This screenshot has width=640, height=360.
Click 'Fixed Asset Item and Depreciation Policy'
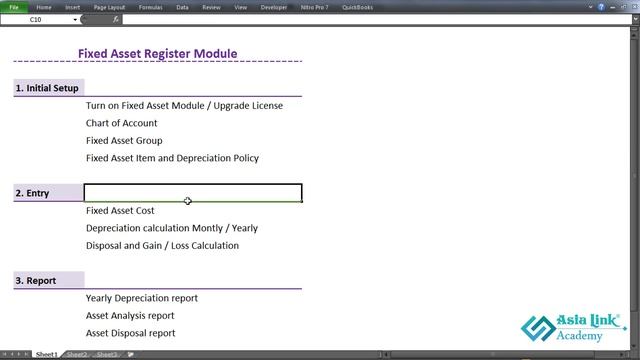(x=172, y=158)
